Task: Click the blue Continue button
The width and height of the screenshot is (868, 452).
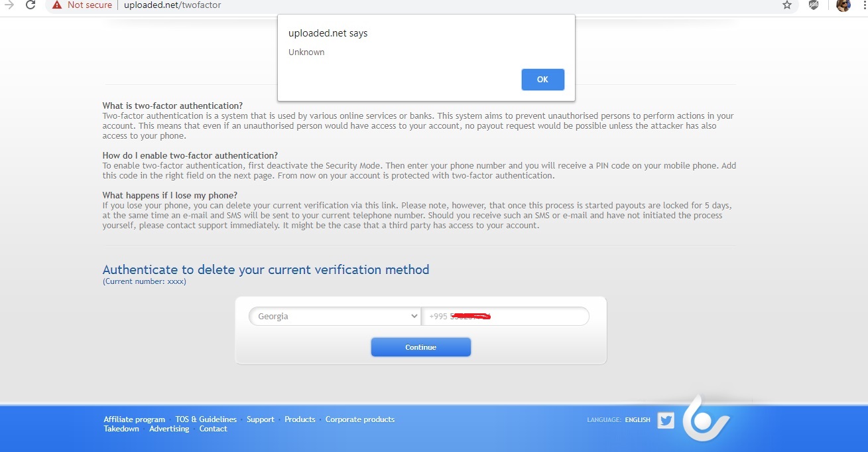Action: 420,347
